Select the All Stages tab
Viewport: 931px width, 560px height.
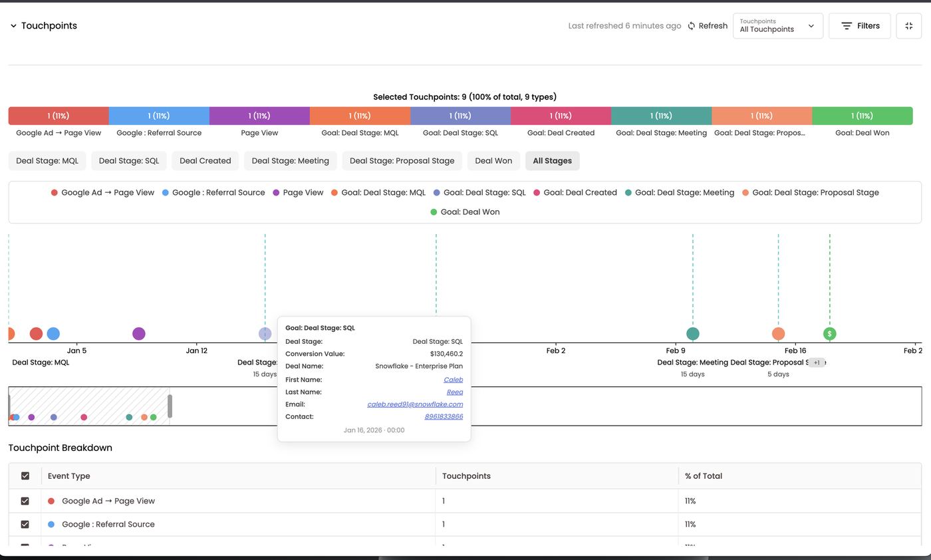pos(552,161)
